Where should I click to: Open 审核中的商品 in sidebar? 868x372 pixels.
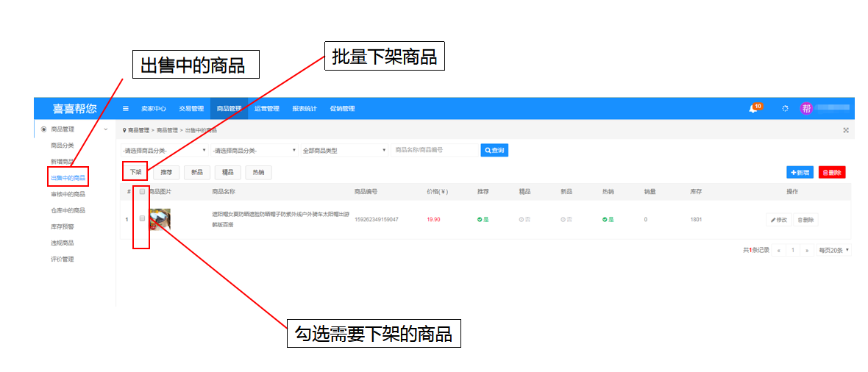(68, 194)
